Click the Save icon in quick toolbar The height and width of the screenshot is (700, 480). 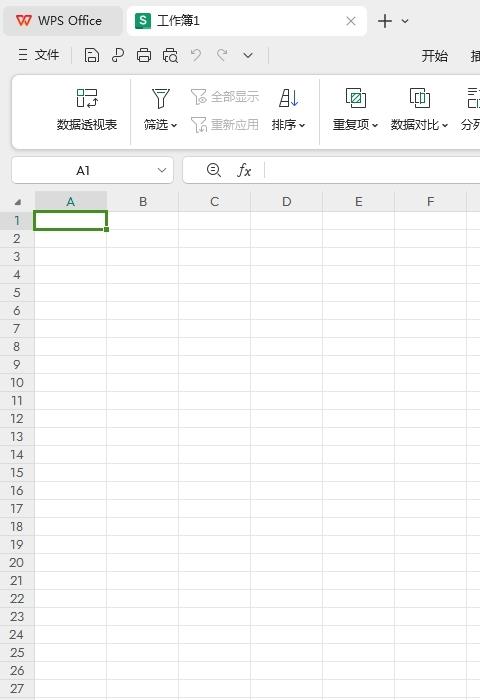pos(92,55)
